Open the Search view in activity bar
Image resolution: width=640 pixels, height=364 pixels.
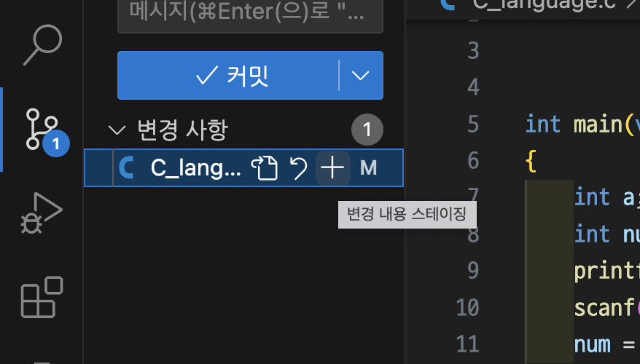[42, 44]
